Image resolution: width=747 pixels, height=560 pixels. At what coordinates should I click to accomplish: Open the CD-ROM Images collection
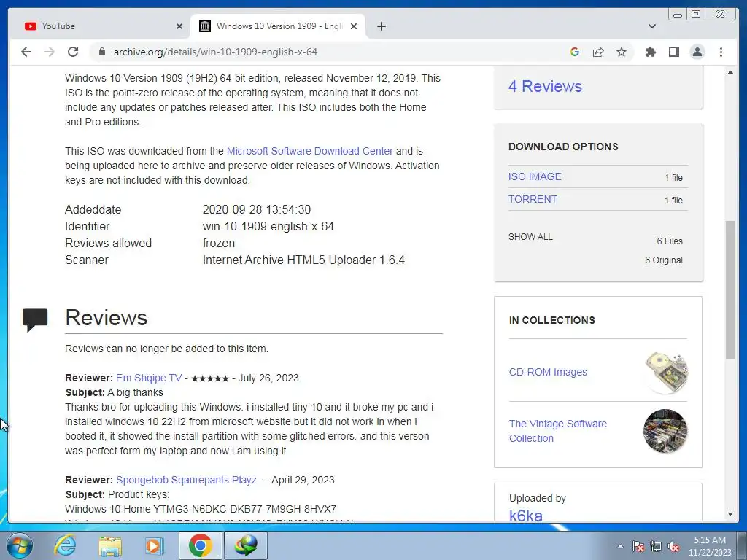[548, 372]
